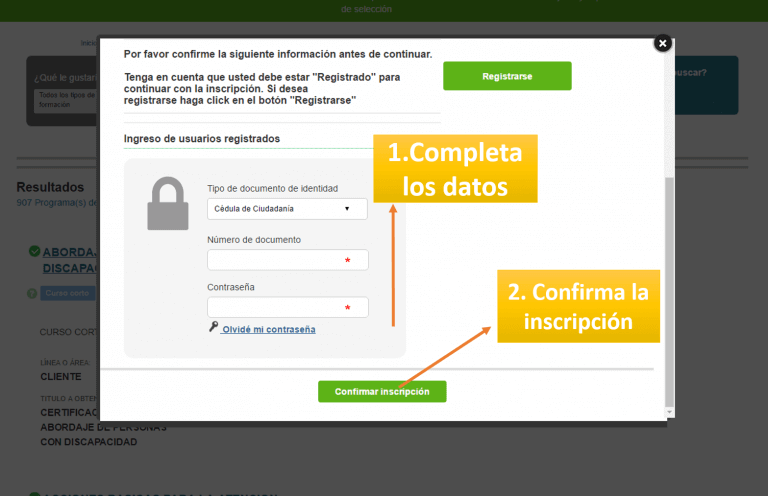Image resolution: width=768 pixels, height=496 pixels.
Task: Click the Inicio breadcrumb link
Action: pyautogui.click(x=88, y=43)
